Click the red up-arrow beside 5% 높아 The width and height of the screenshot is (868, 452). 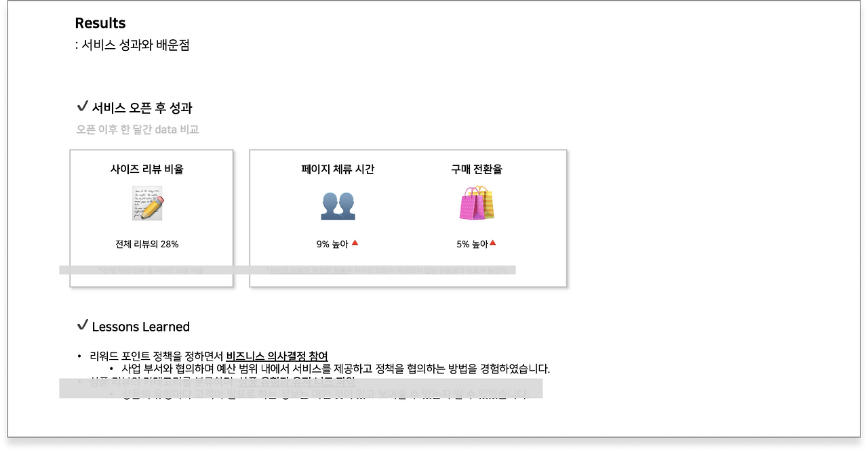tap(494, 242)
